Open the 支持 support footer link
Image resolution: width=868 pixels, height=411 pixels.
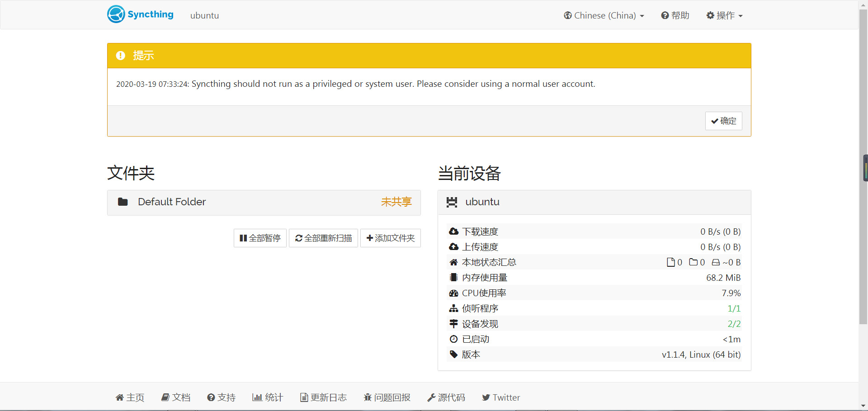click(x=222, y=397)
